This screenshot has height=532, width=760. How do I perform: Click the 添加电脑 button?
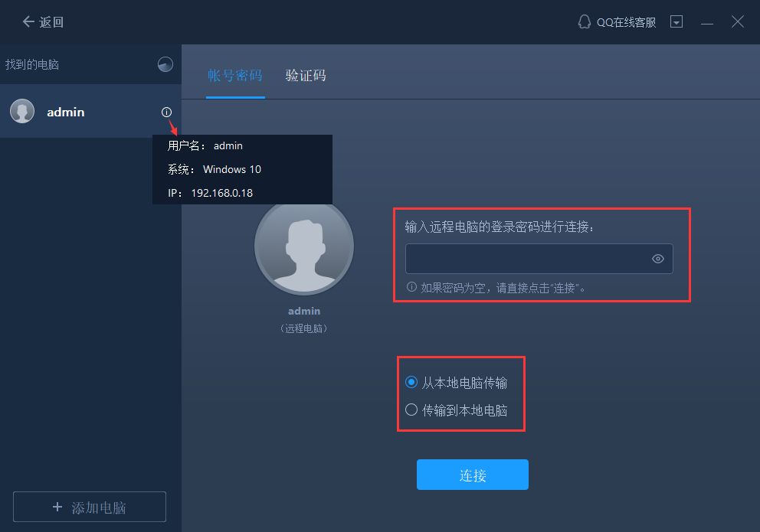pos(90,507)
